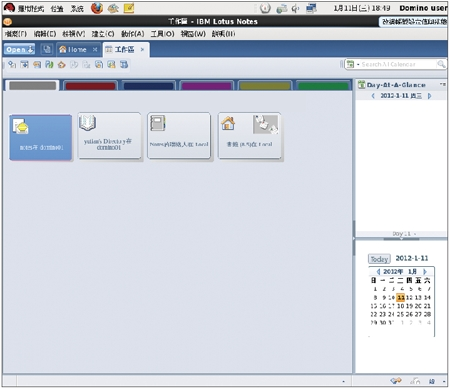The height and width of the screenshot is (389, 450).
Task: Open the 動作(A) menu
Action: (x=133, y=34)
